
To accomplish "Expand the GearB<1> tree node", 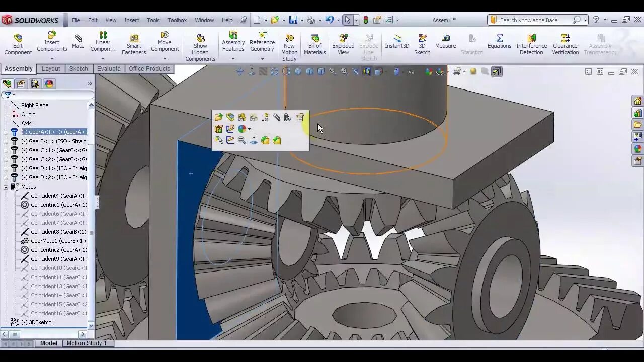I will (x=6, y=141).
